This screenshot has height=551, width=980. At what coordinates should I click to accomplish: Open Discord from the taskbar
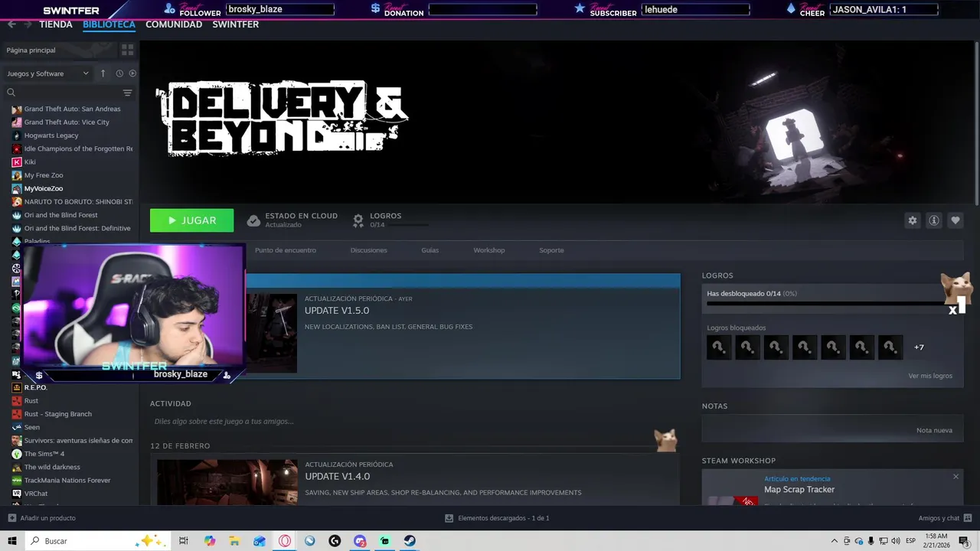pyautogui.click(x=360, y=541)
